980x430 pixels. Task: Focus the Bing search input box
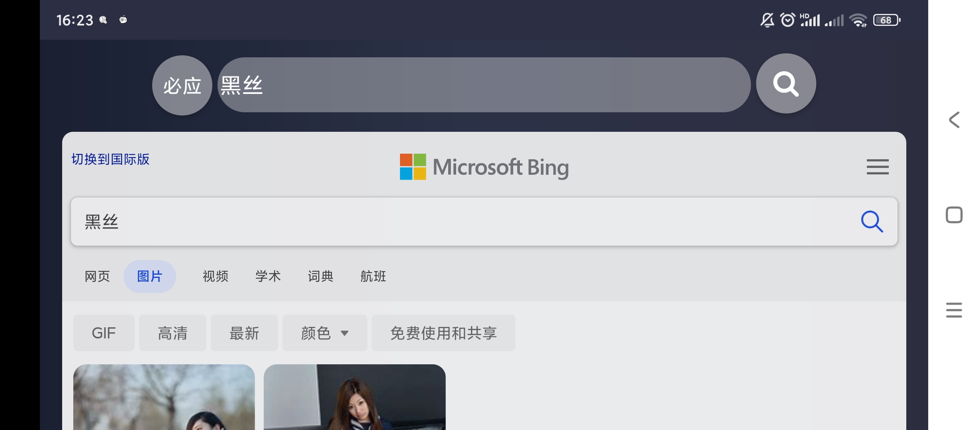pyautogui.click(x=484, y=221)
